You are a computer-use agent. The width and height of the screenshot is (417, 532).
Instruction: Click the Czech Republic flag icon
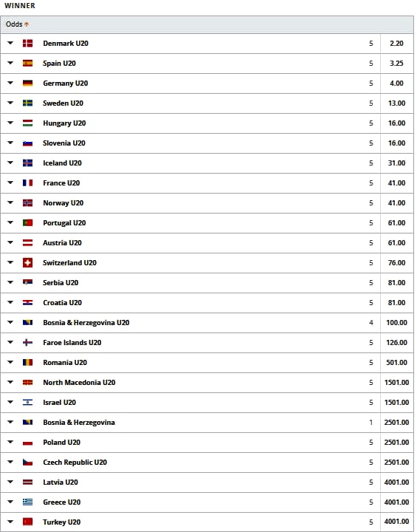point(28,462)
